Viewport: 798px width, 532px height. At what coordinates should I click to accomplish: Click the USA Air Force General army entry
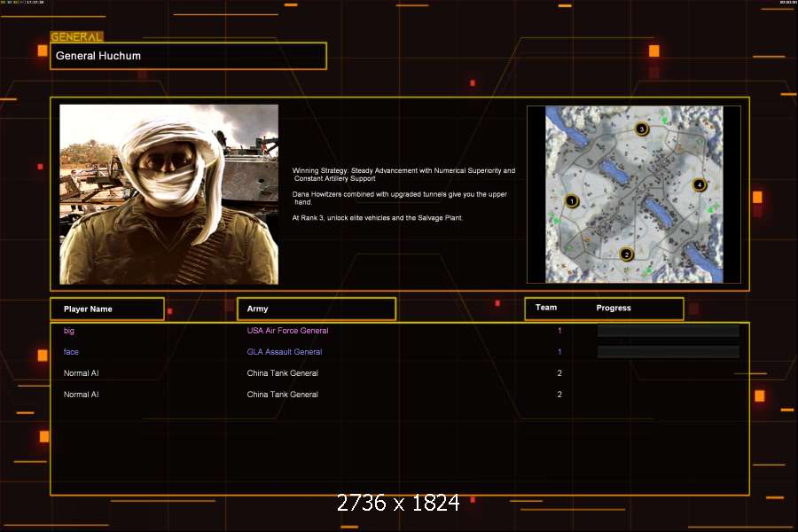287,331
